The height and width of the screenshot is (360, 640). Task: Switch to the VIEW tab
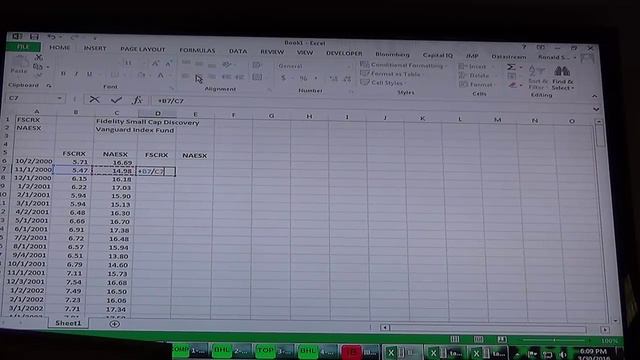(305, 53)
